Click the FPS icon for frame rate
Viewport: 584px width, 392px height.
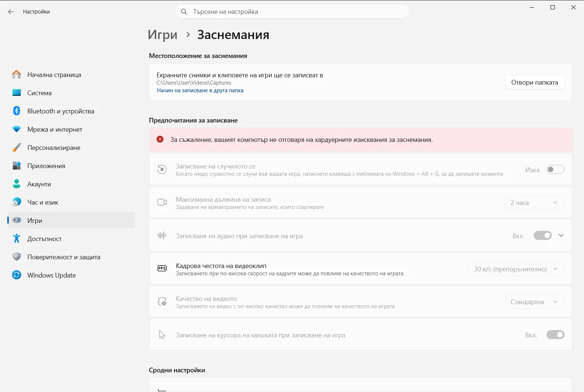[162, 268]
